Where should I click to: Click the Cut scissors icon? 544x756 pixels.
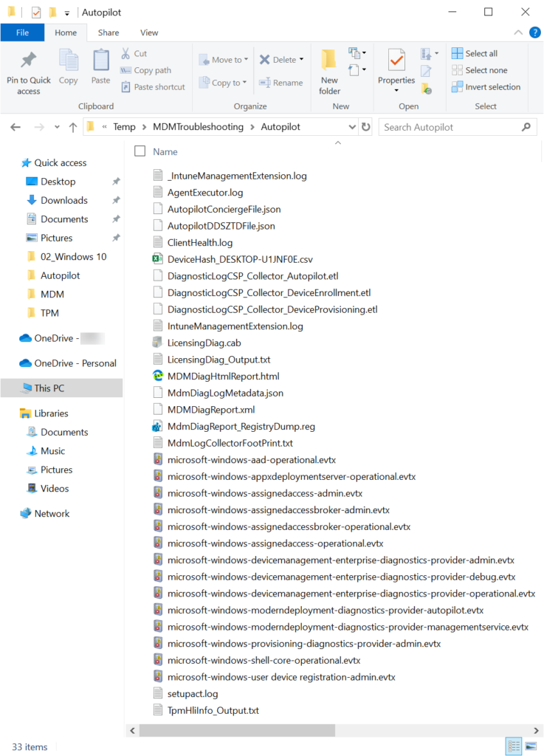point(125,53)
